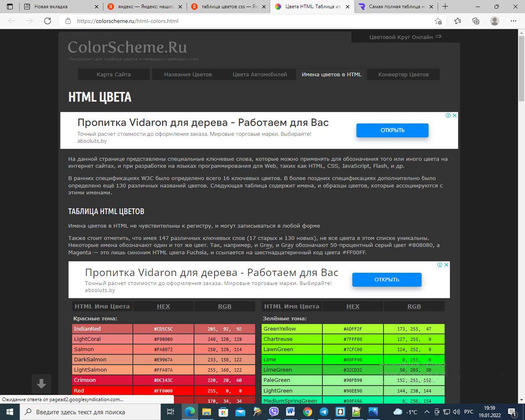Open the browser profile avatar
525x420 pixels.
[495, 21]
